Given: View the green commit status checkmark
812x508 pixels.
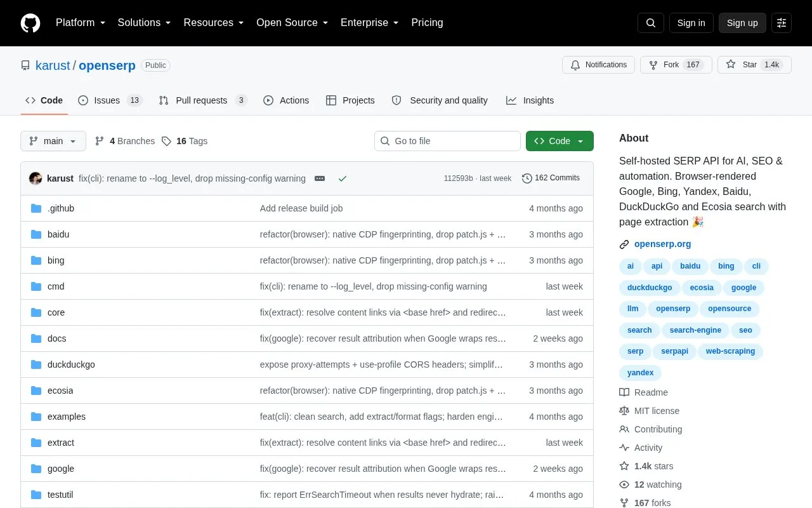Looking at the screenshot, I should pyautogui.click(x=343, y=178).
